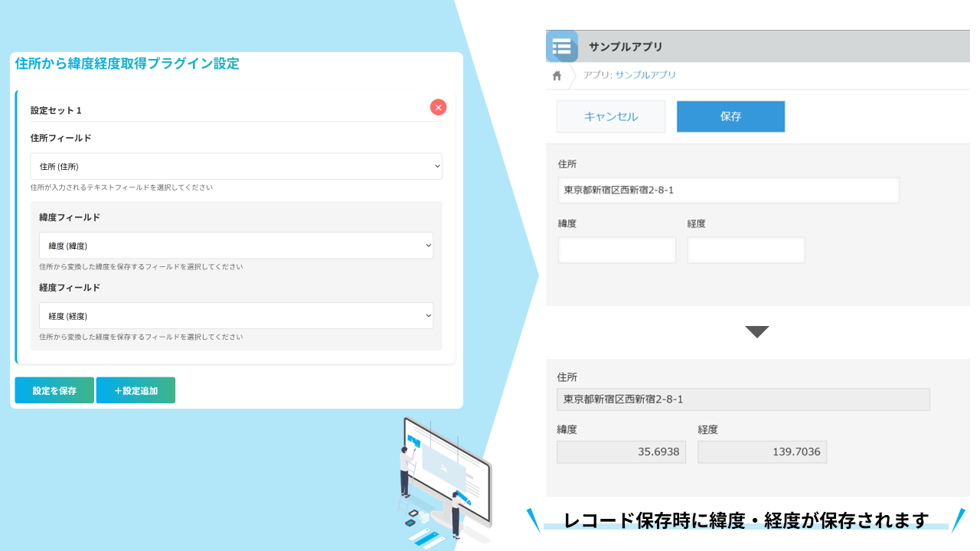Remove 設定セット1 with the red X icon

point(437,107)
